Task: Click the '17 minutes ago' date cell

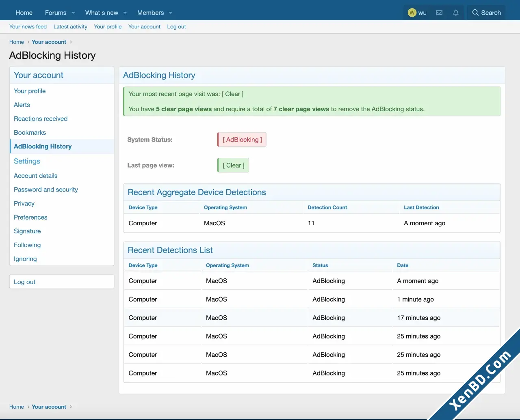Action: pyautogui.click(x=419, y=318)
